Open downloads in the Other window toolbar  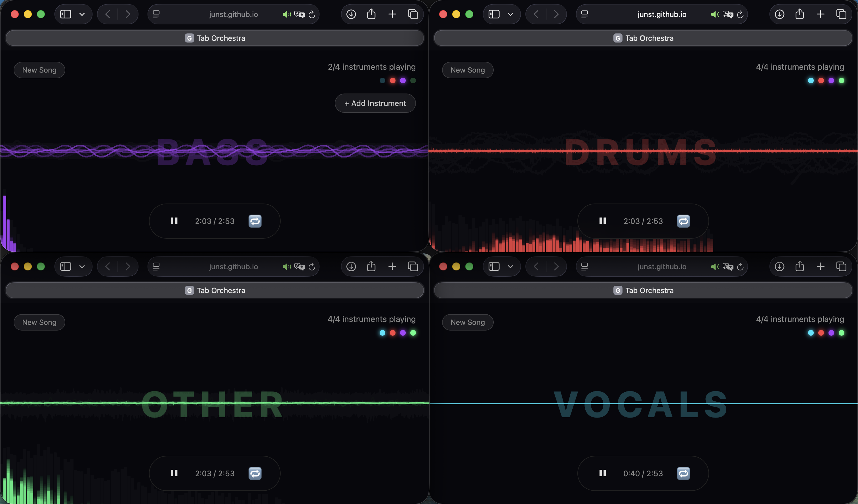tap(351, 267)
